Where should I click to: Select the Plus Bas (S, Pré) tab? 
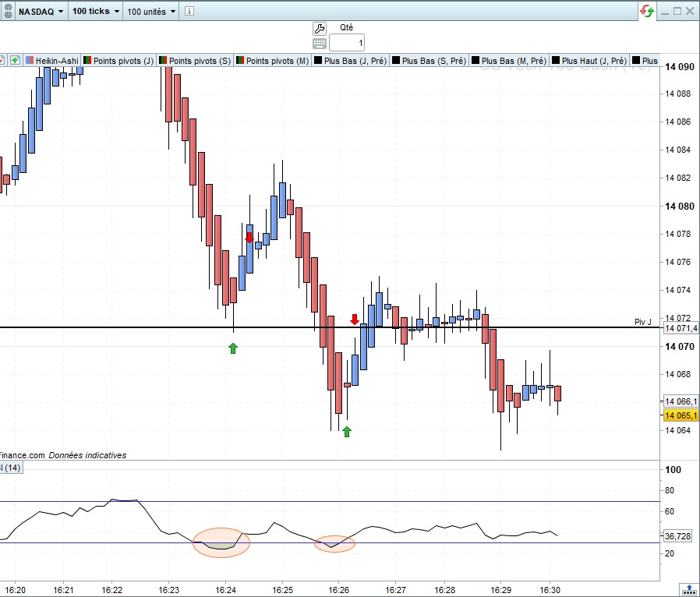pyautogui.click(x=429, y=61)
